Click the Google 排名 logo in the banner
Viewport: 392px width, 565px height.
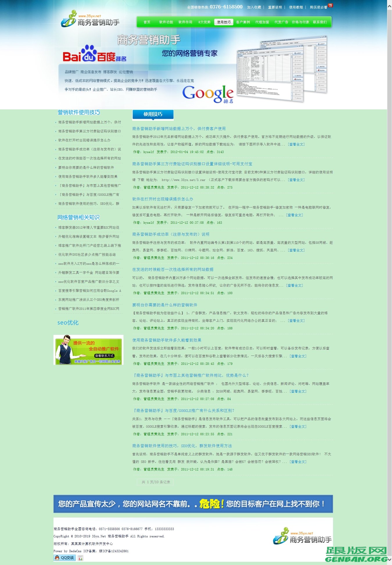click(208, 94)
